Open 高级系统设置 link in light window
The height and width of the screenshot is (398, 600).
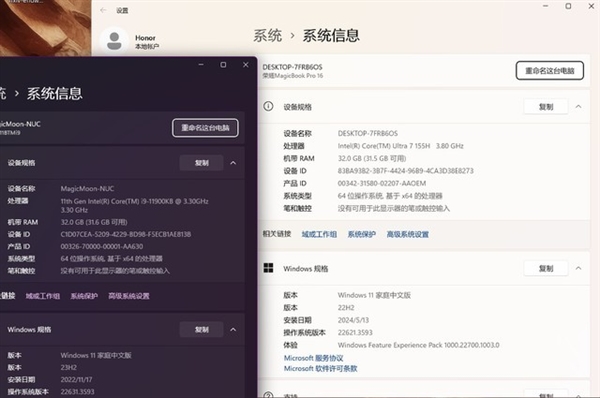point(408,234)
